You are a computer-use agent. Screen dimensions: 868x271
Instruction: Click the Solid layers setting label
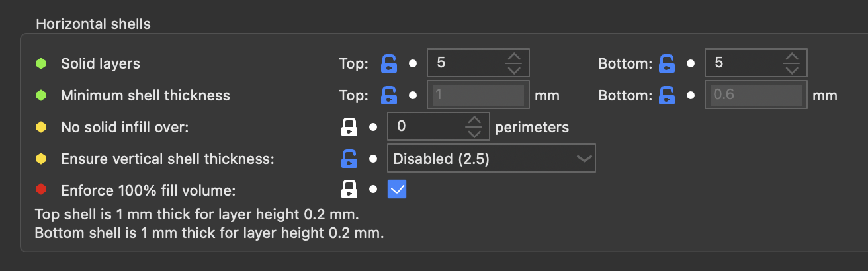(x=101, y=63)
